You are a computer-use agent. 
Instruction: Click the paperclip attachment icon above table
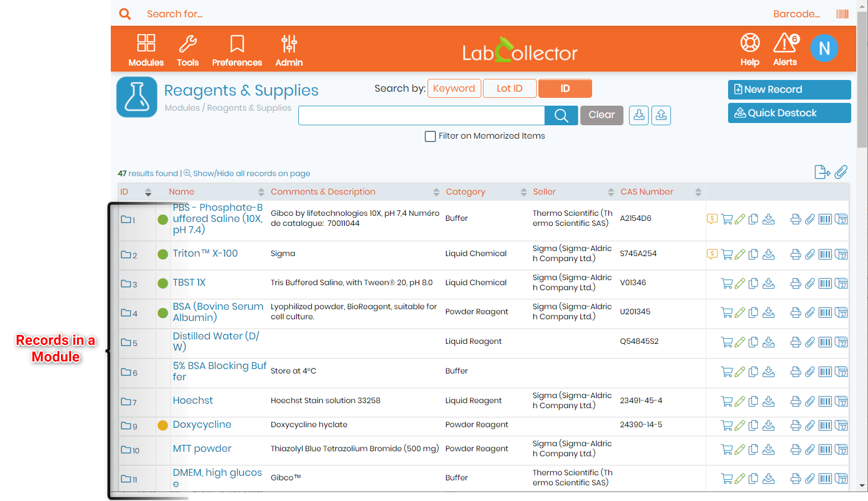[841, 172]
